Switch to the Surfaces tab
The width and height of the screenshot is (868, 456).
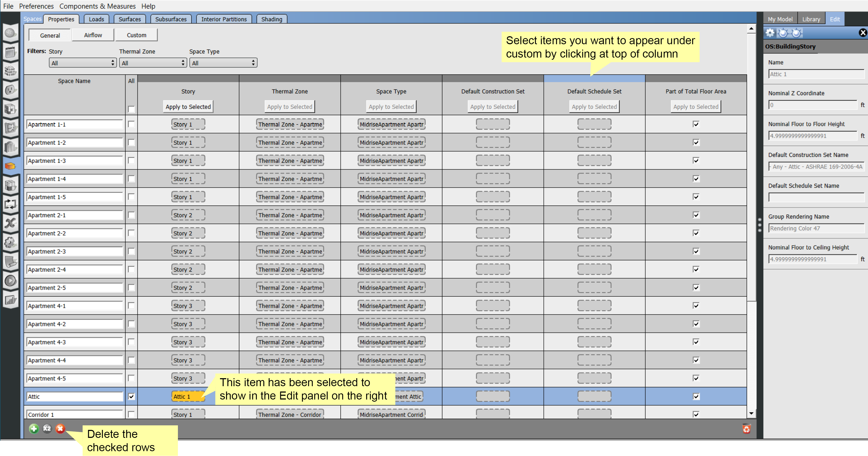[129, 19]
